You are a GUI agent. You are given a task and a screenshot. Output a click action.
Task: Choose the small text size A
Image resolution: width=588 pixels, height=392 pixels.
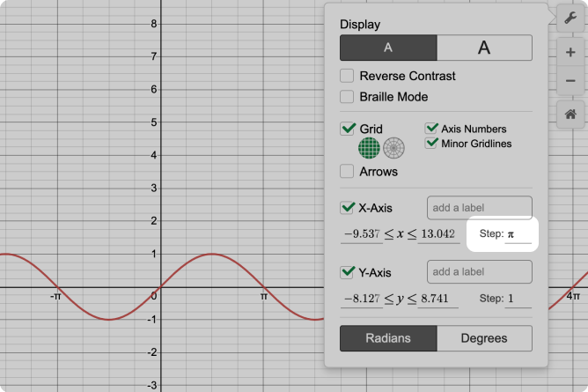pyautogui.click(x=388, y=48)
